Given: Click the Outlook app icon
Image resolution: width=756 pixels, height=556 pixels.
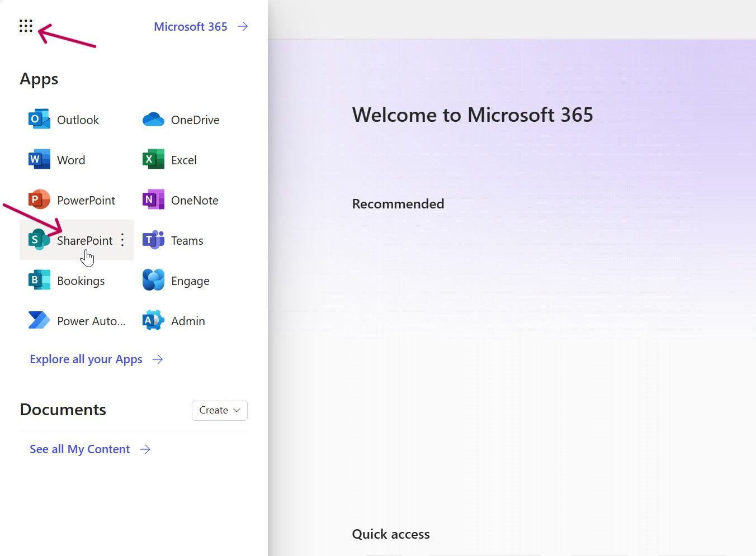Looking at the screenshot, I should pyautogui.click(x=39, y=119).
